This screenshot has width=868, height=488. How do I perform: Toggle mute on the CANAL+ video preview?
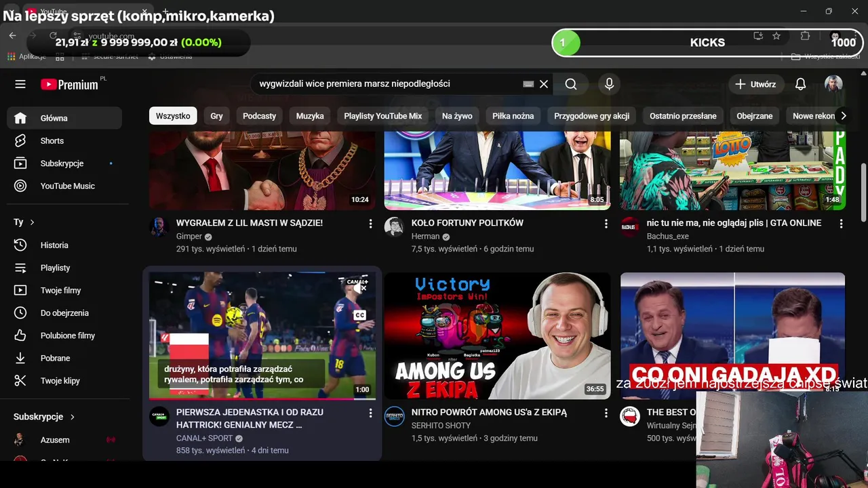pos(360,289)
